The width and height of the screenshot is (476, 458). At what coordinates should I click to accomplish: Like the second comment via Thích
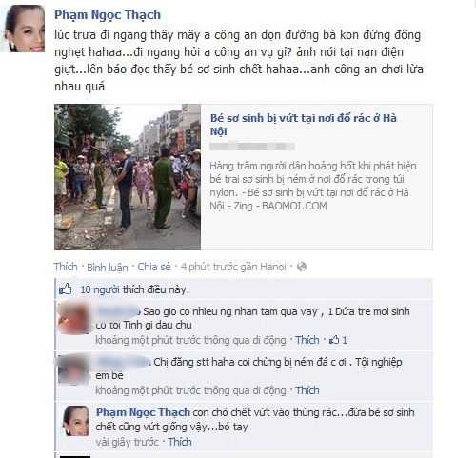click(307, 390)
